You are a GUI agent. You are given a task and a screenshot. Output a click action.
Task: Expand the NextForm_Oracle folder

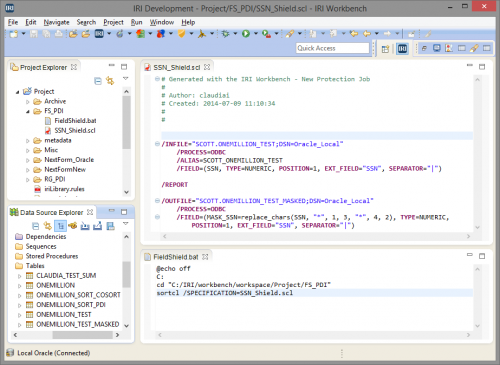click(x=28, y=160)
